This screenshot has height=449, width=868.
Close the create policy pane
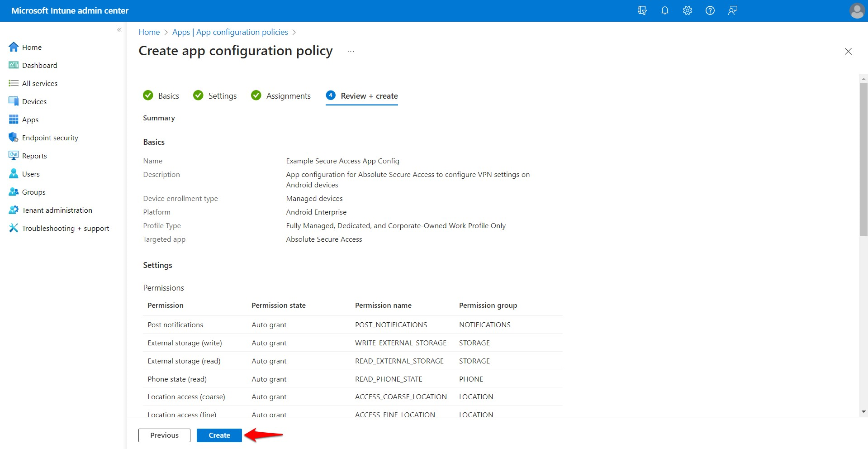point(848,52)
